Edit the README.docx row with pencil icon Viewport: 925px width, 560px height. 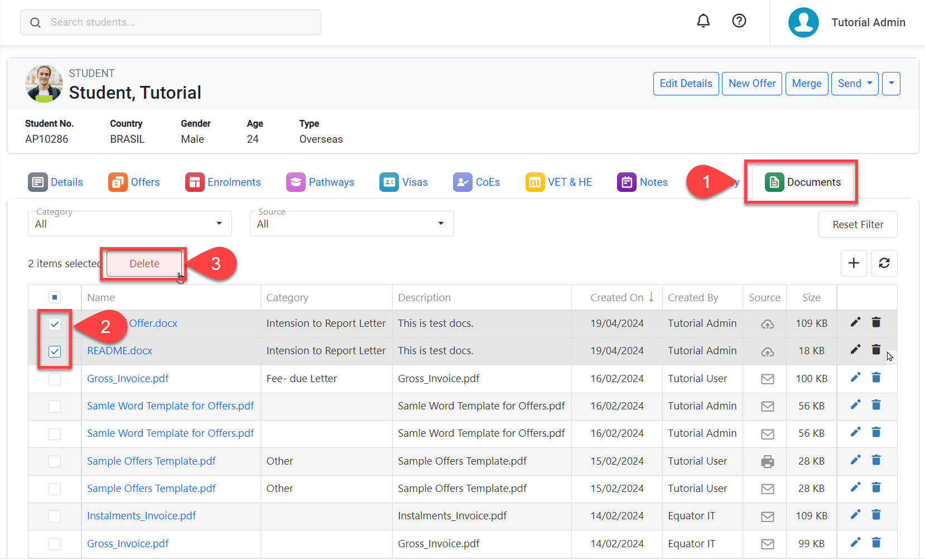coord(855,350)
